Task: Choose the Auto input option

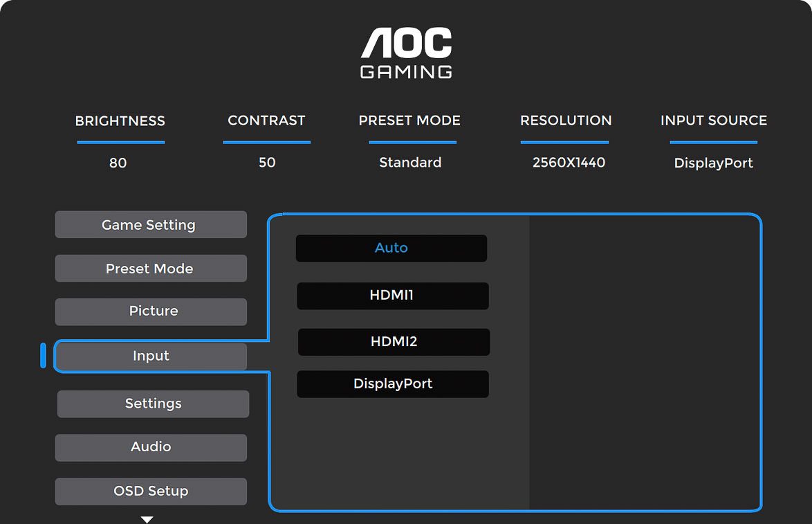Action: tap(391, 248)
